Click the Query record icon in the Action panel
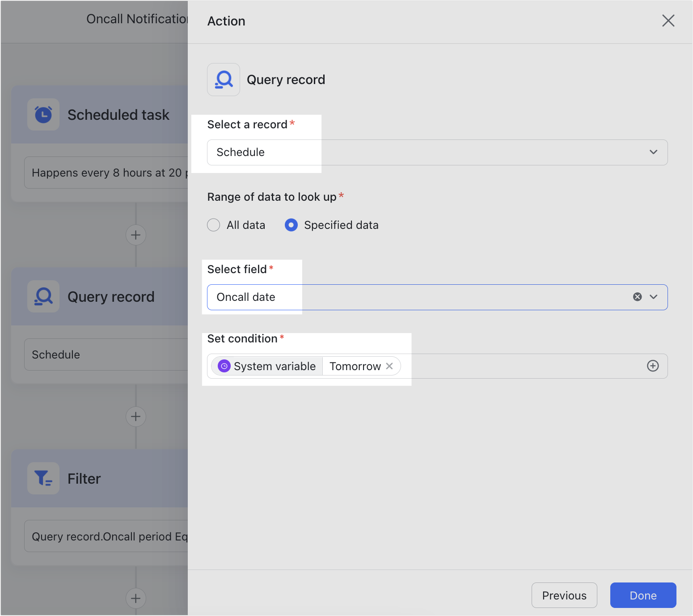This screenshot has height=616, width=693. click(x=224, y=80)
